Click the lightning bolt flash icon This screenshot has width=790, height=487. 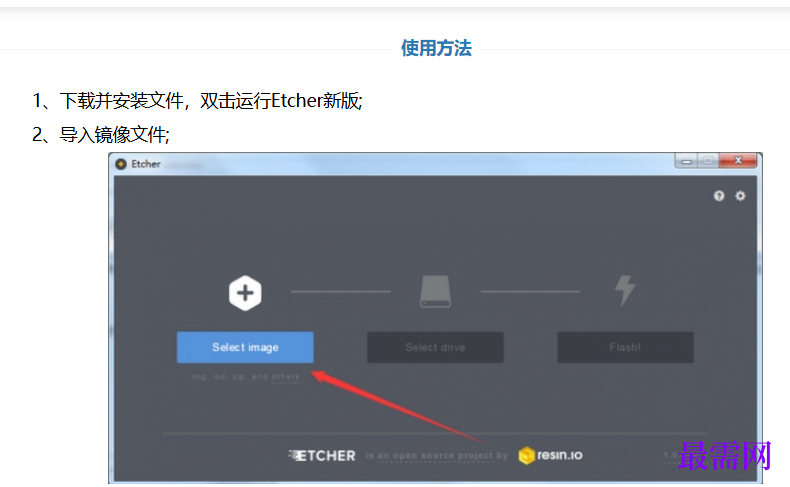pos(625,291)
